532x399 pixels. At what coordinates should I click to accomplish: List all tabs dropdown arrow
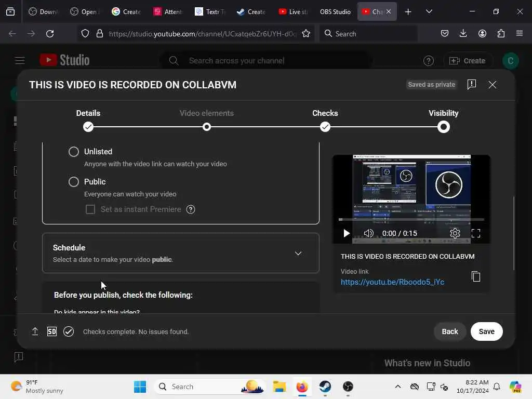tap(429, 11)
